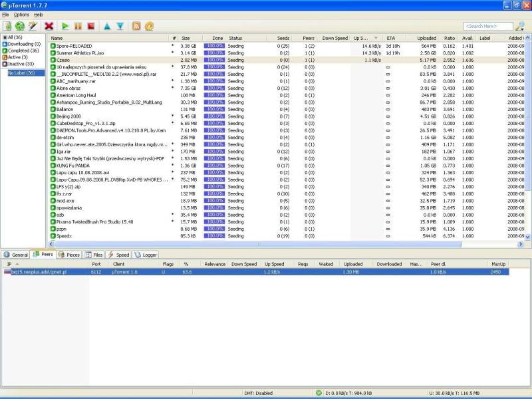532x399 pixels.
Task: Select Pixarra TwistedBrush Pro Studio 15.48
Action: coord(287,222)
